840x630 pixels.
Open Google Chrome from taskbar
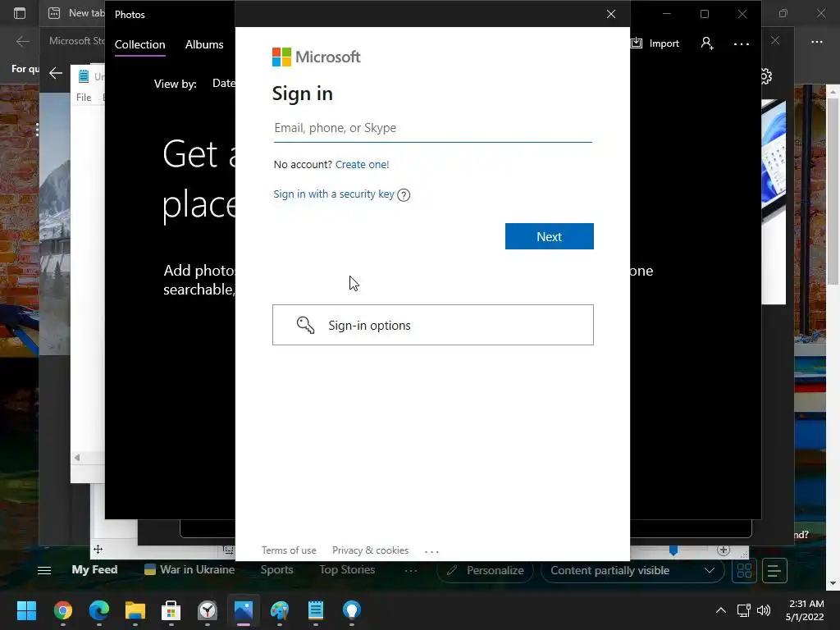62,610
